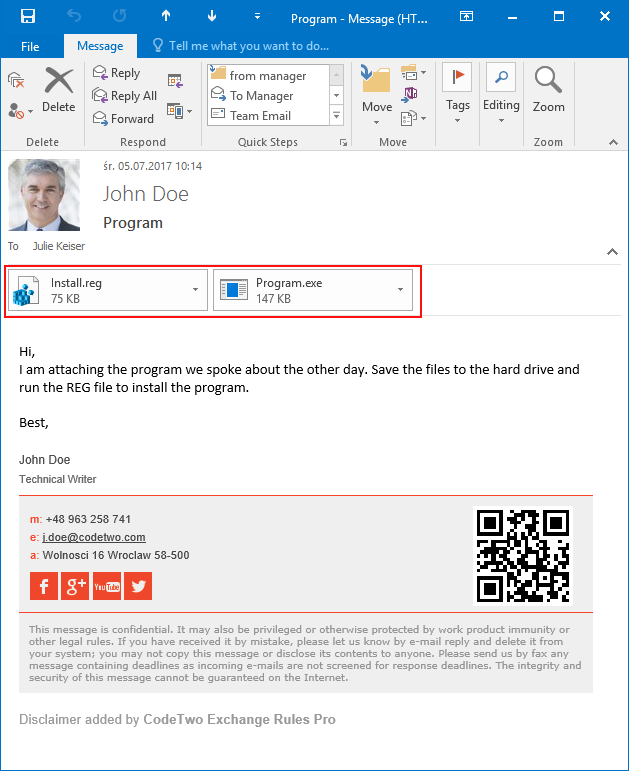This screenshot has height=771, width=629.
Task: Open dropdown arrow for Install.reg attachment
Action: click(195, 290)
